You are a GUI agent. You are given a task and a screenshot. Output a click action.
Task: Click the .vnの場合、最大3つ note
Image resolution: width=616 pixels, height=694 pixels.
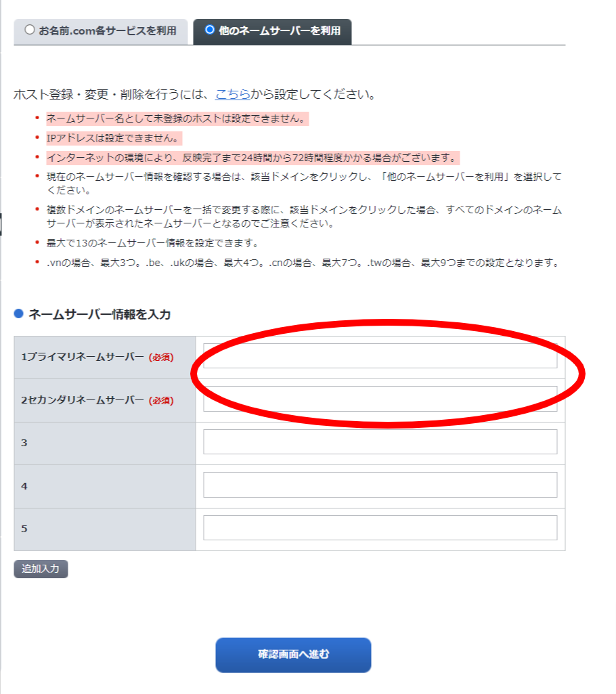[x=303, y=263]
